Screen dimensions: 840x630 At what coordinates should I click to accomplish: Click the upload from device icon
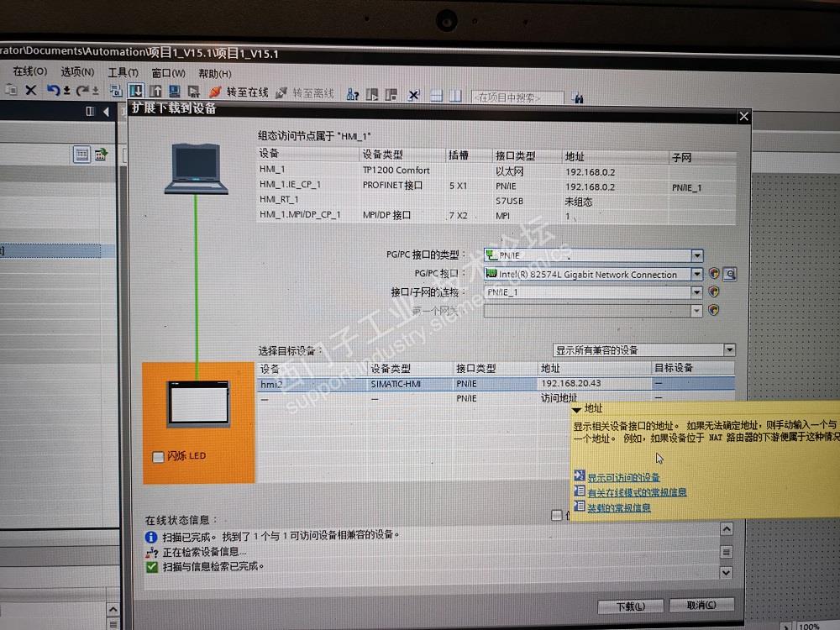[155, 91]
